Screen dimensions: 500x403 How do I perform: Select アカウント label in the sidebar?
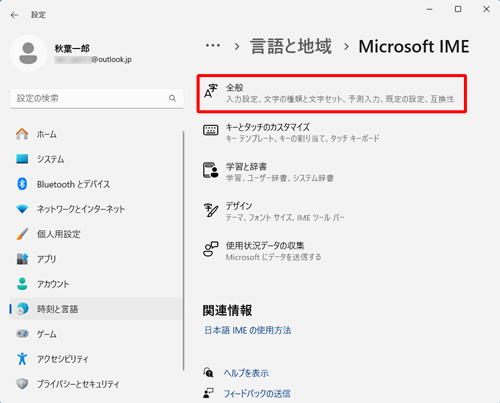coord(53,284)
